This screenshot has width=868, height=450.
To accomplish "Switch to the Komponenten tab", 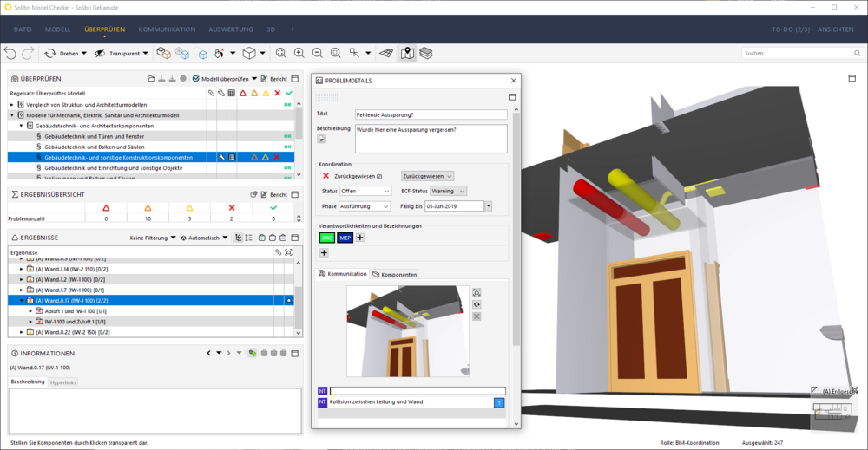I will click(x=394, y=274).
